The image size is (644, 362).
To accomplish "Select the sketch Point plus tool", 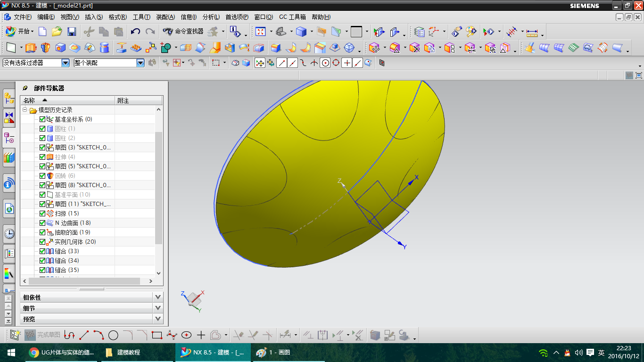I will [201, 335].
